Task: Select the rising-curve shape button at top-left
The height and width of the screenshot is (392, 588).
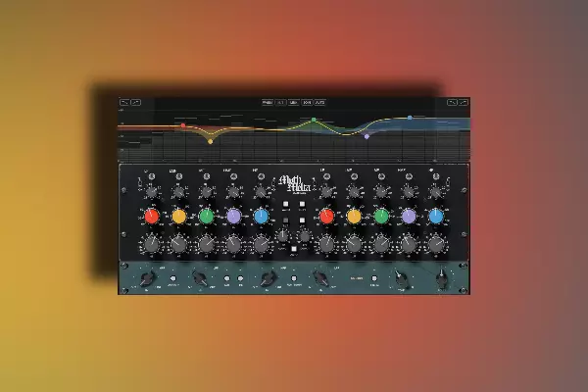Action: pyautogui.click(x=136, y=102)
